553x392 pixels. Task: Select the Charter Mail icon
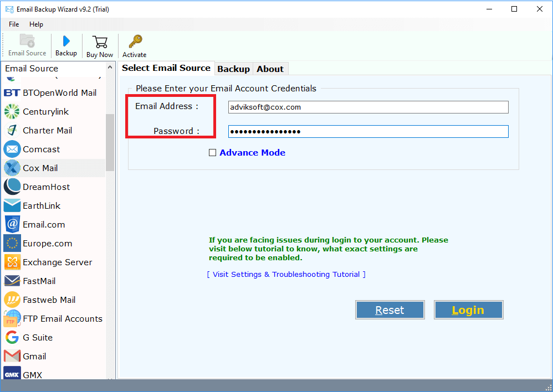(x=12, y=131)
